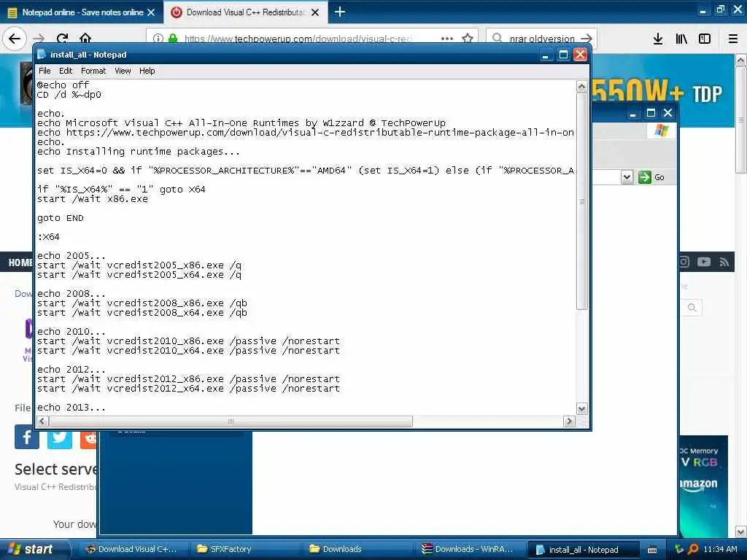Screen dimensions: 747x560
Task: Click search box containing rrar oldversion
Action: pos(541,39)
